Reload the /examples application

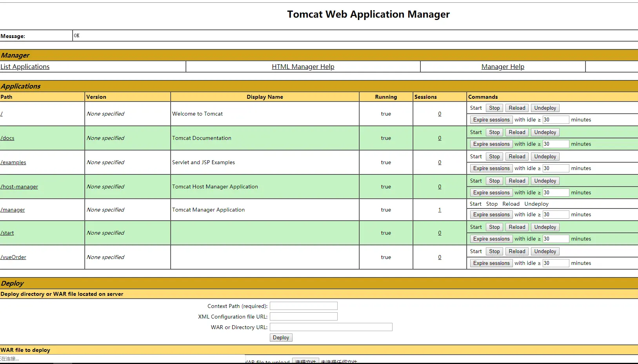point(517,157)
